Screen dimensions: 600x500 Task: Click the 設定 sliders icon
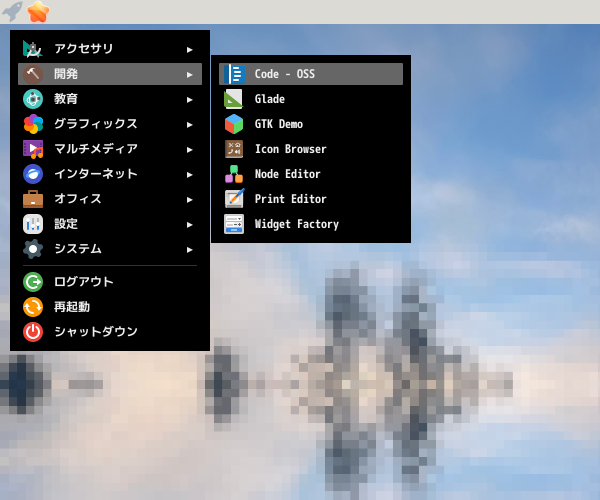tap(33, 224)
